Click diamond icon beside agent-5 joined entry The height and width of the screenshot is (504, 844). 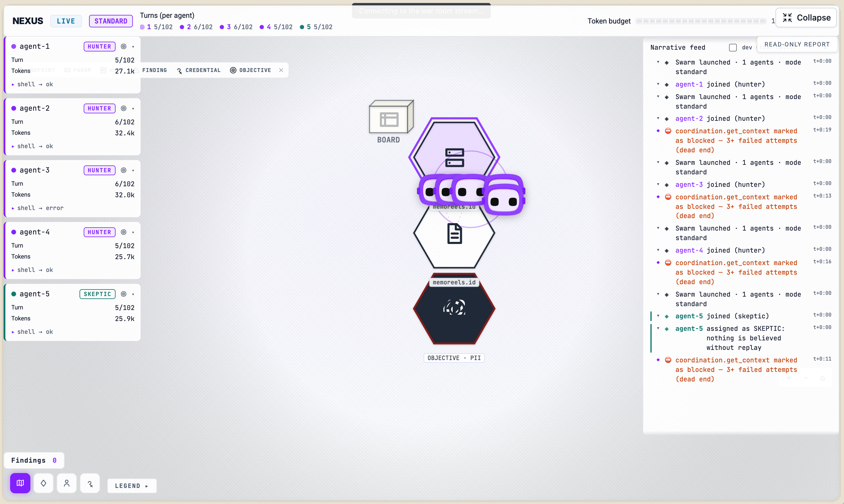pos(667,317)
